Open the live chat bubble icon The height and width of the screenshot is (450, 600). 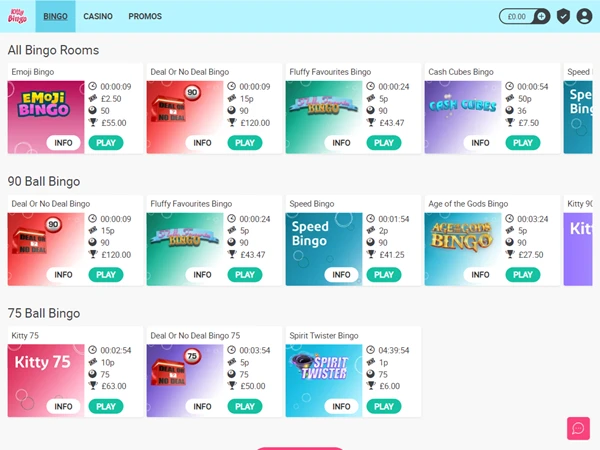[578, 428]
